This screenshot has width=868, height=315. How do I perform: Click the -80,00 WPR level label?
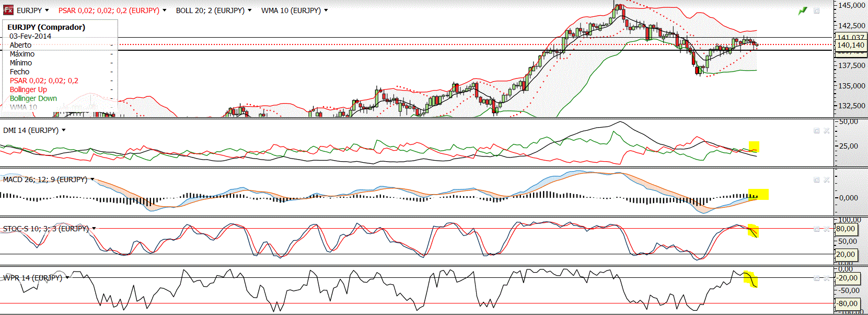pos(847,303)
